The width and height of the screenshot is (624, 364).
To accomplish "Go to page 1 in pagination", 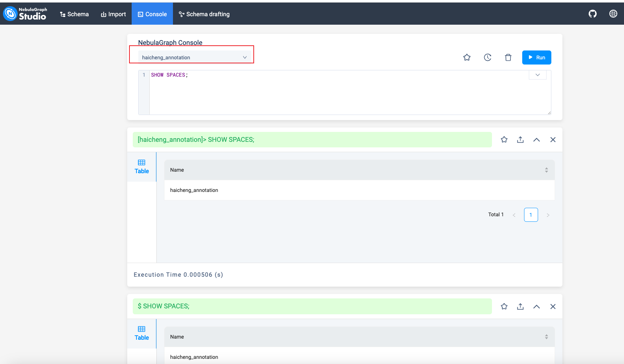I will pos(531,215).
